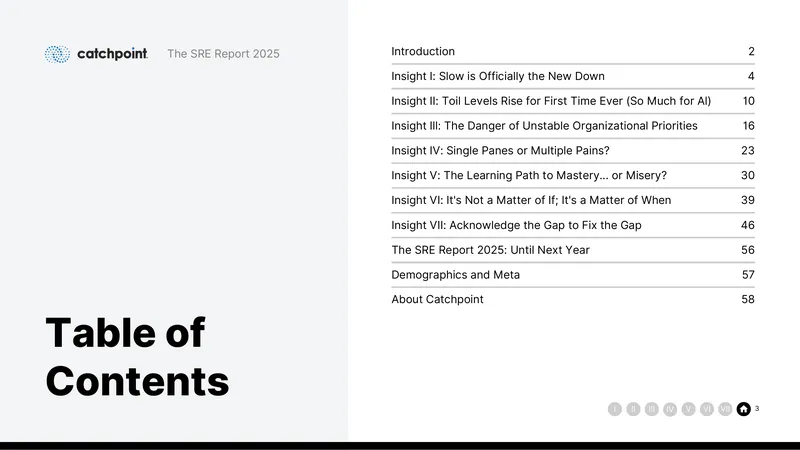Select Insight IV: Single Panes or Multiple Pains

[573, 151]
